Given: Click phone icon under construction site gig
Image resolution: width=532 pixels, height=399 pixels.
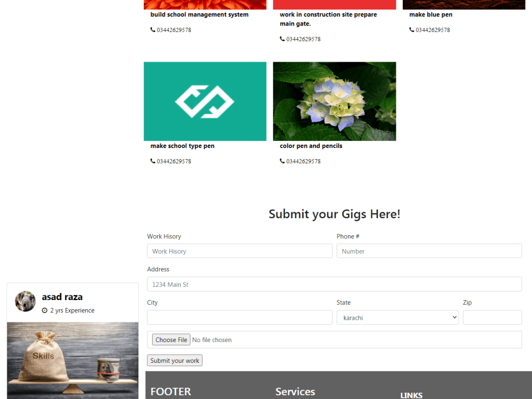Looking at the screenshot, I should pyautogui.click(x=282, y=39).
